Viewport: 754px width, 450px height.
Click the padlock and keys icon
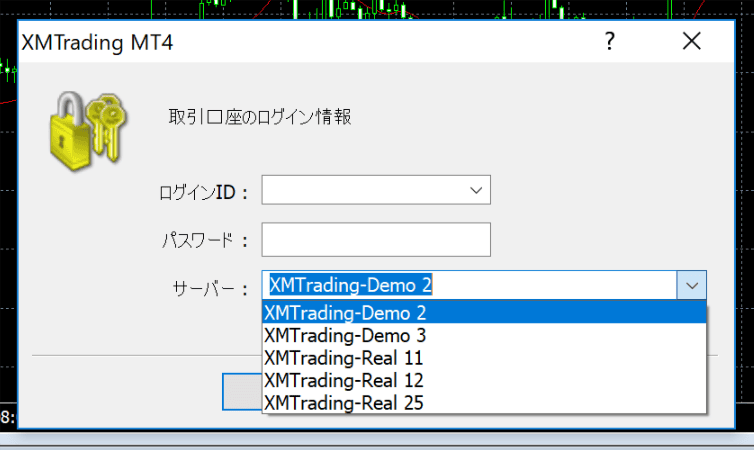tap(88, 131)
